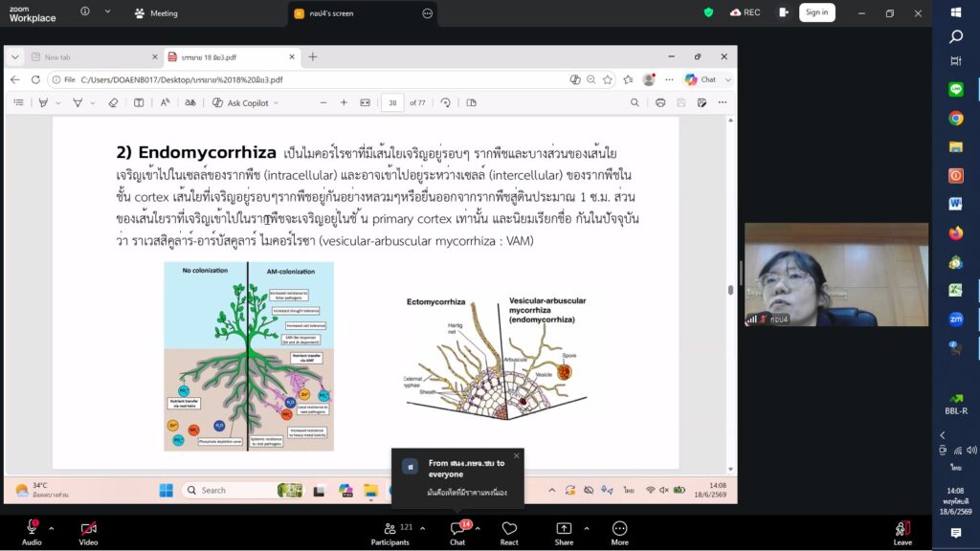Open Windows Start from right taskbar
Image resolution: width=980 pixels, height=551 pixels.
tap(956, 12)
